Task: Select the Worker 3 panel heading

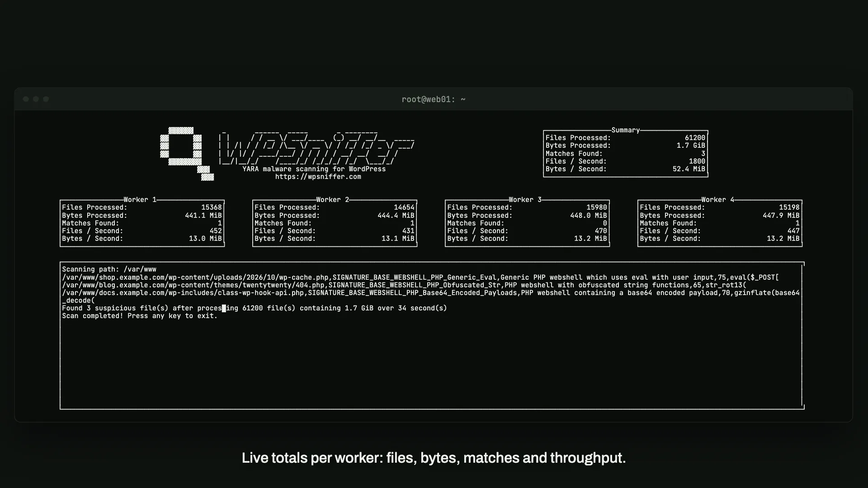Action: coord(525,200)
